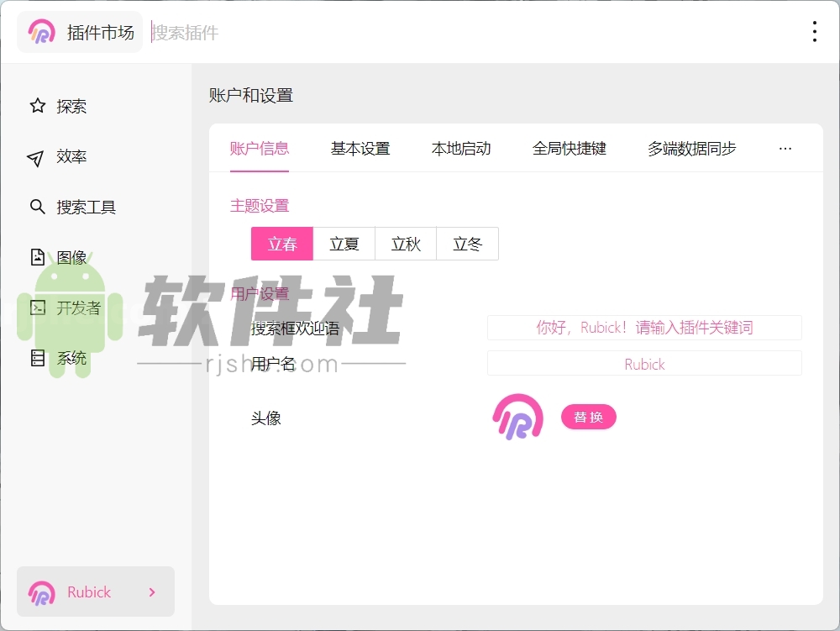Select the 开发者 terminal icon

[x=37, y=308]
